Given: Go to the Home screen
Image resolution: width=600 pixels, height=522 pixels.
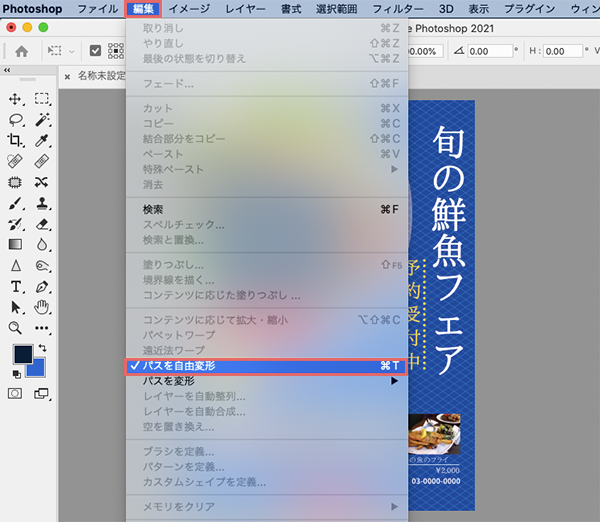Looking at the screenshot, I should [22, 51].
